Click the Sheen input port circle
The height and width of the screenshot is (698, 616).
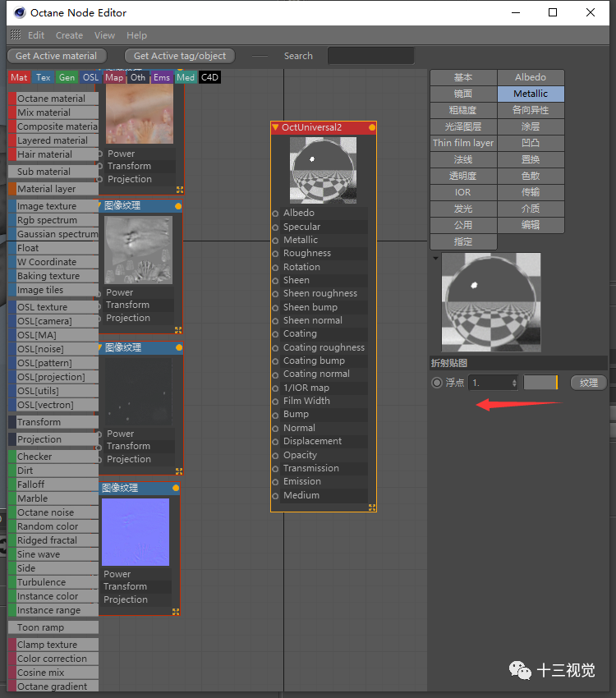coord(275,281)
